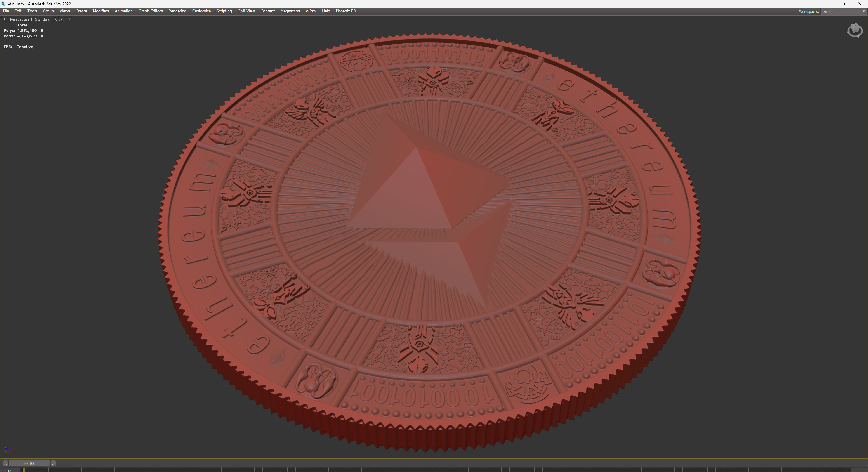This screenshot has height=472, width=868.
Task: Open the Modifiers menu
Action: point(101,11)
